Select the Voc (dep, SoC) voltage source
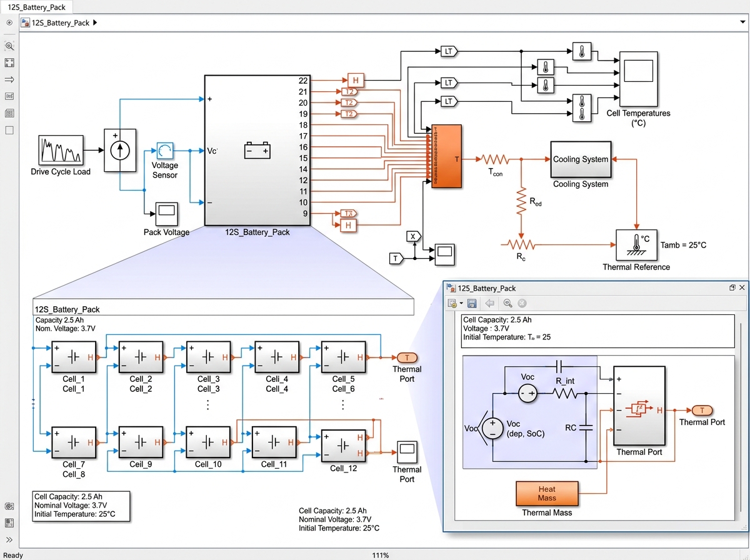Image resolution: width=750 pixels, height=560 pixels. 492,428
